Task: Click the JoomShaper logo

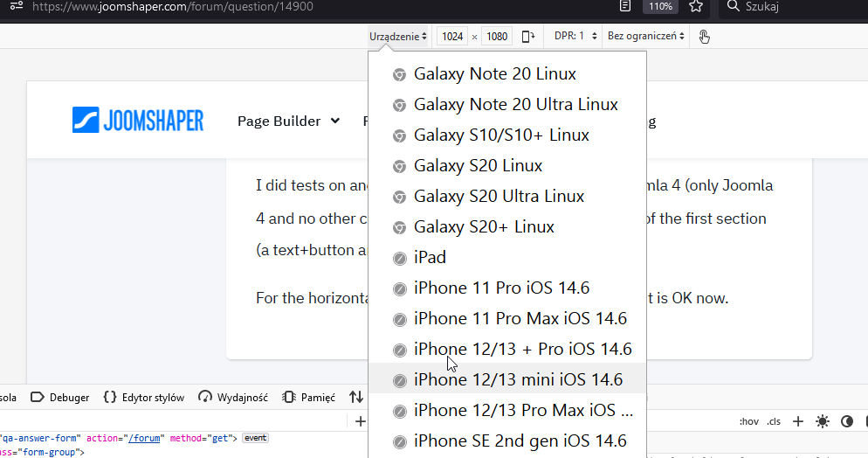Action: pyautogui.click(x=138, y=121)
